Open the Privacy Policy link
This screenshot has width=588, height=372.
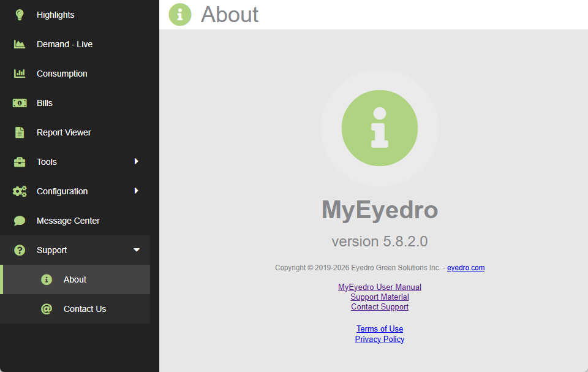380,339
